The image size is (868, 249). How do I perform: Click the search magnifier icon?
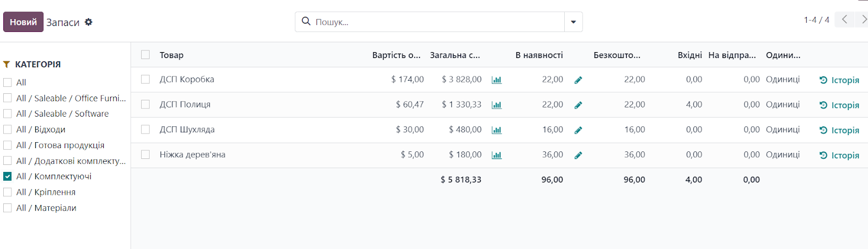click(306, 21)
